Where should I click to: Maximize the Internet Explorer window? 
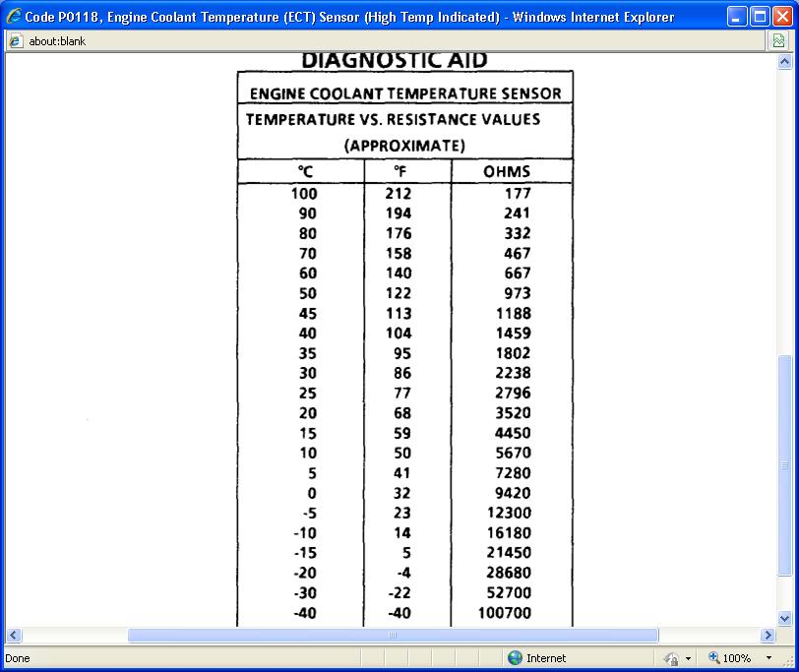(x=760, y=17)
